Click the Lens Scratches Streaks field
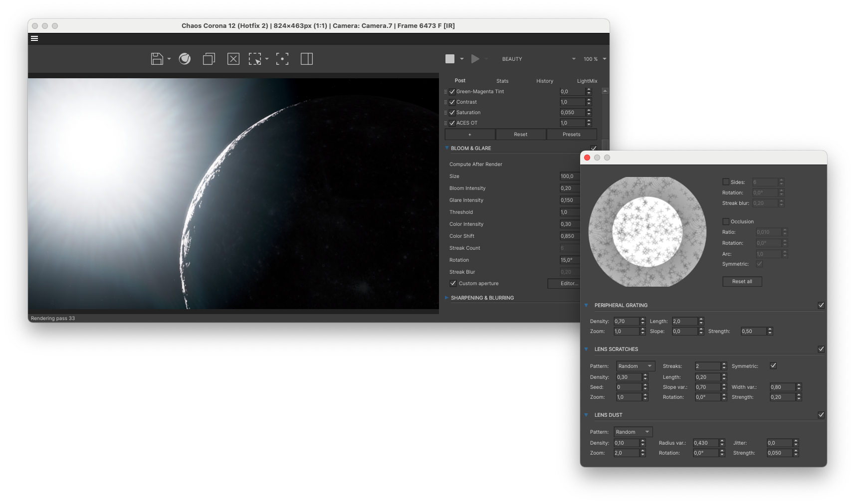Image resolution: width=855 pixels, height=504 pixels. (708, 366)
